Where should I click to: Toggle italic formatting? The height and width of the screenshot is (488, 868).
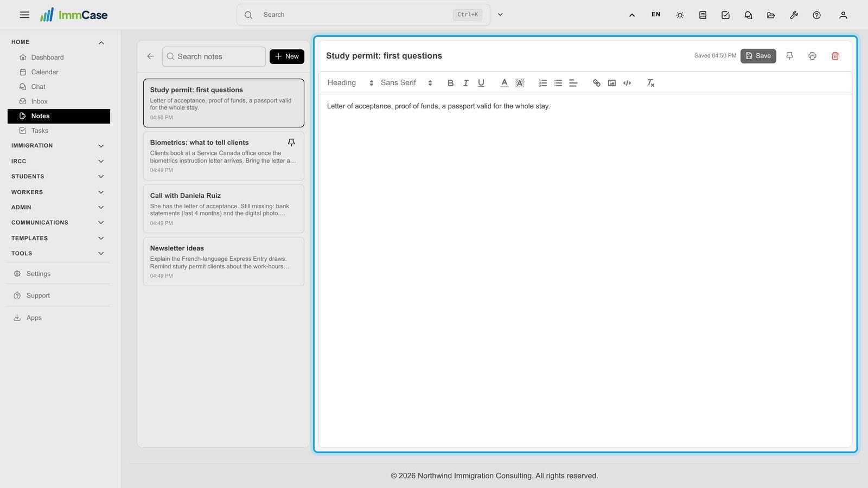(x=465, y=83)
